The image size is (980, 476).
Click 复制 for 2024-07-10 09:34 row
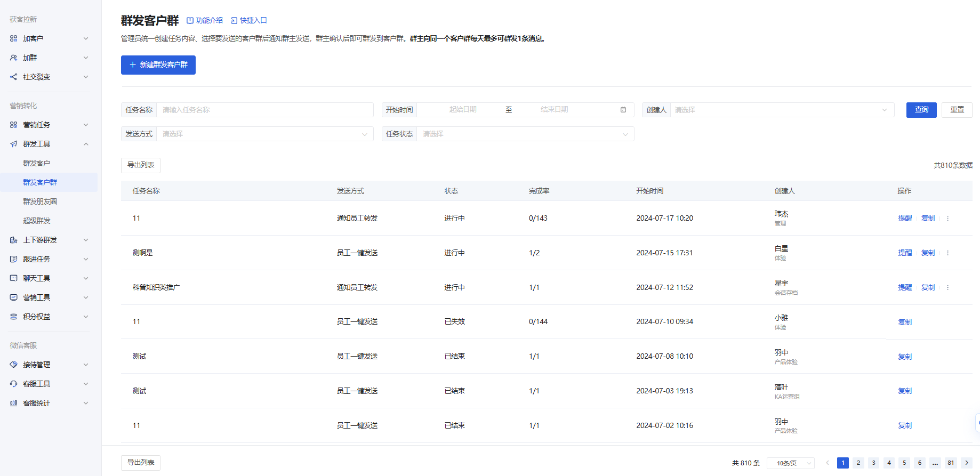905,322
